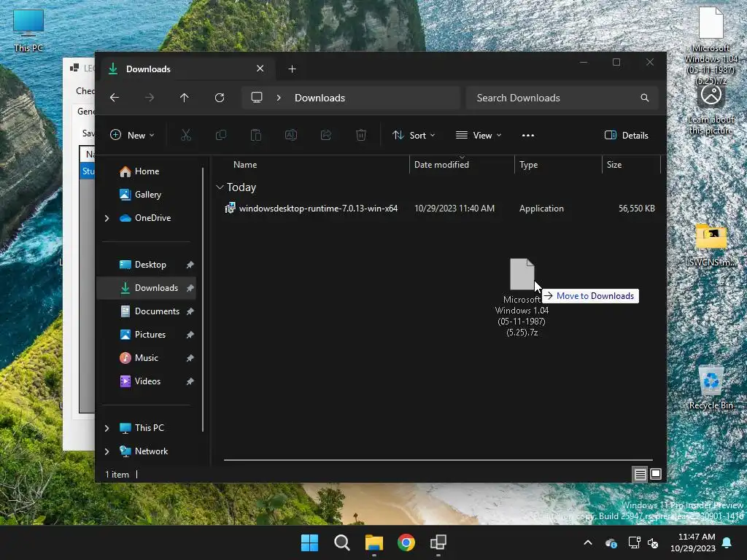This screenshot has width=747, height=560.
Task: Click the taskbar clock and date
Action: (693, 542)
